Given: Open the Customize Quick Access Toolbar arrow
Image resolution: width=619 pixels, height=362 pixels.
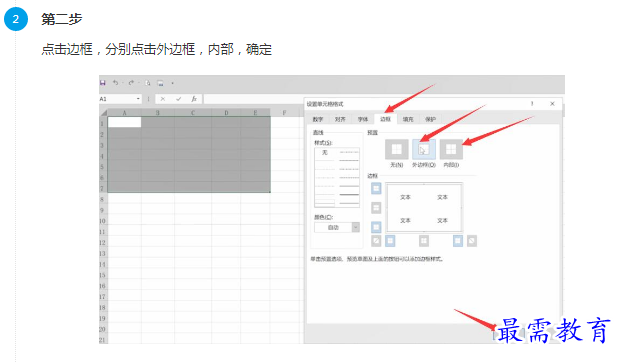Looking at the screenshot, I should coord(173,83).
